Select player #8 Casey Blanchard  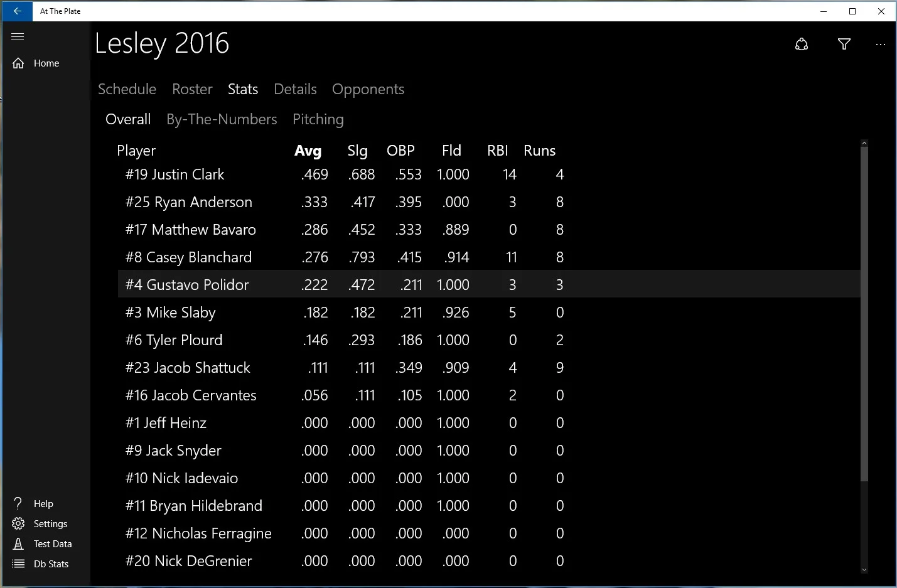[488, 257]
